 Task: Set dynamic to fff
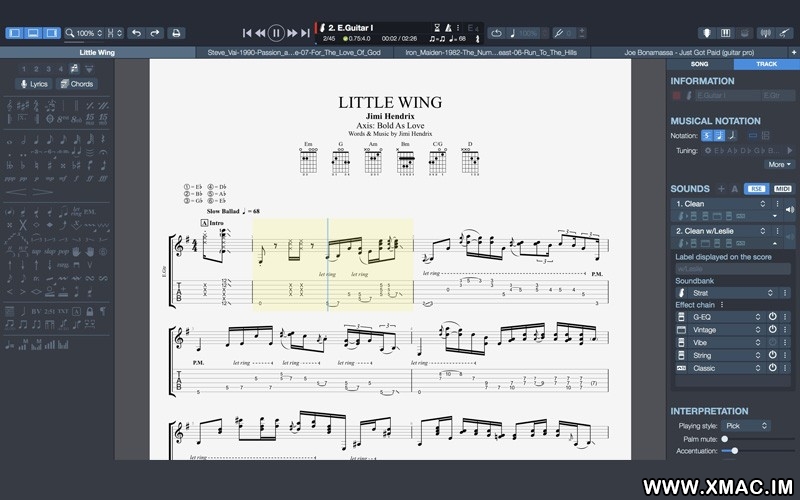[x=103, y=179]
